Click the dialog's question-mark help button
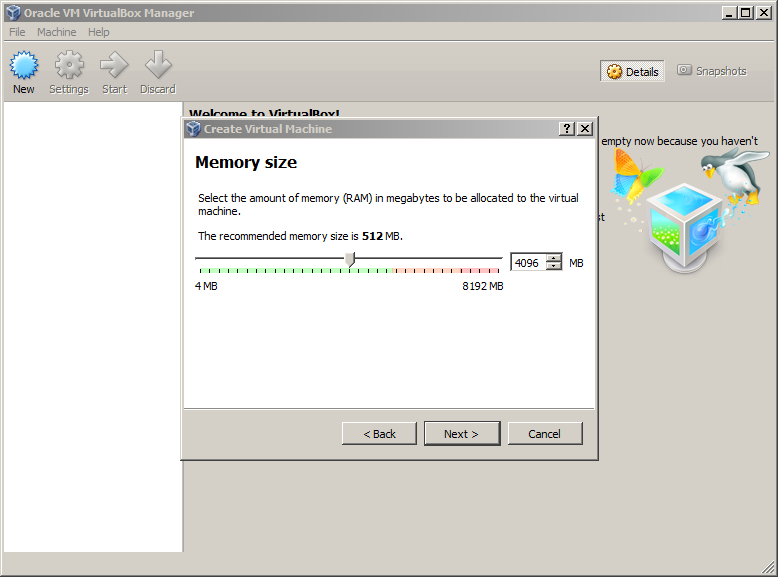This screenshot has height=577, width=778. [567, 129]
